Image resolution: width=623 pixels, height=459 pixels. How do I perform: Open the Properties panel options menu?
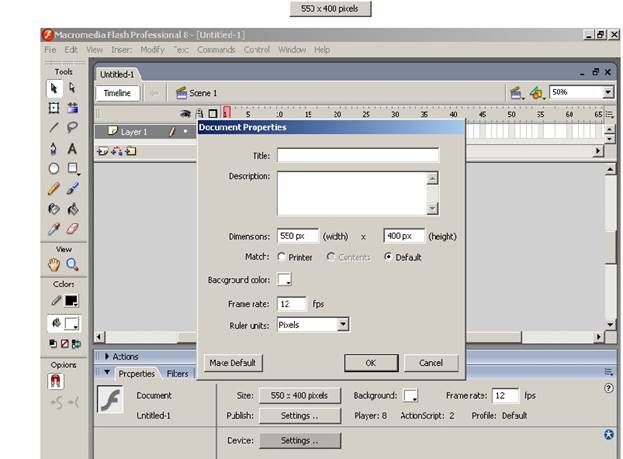(608, 372)
